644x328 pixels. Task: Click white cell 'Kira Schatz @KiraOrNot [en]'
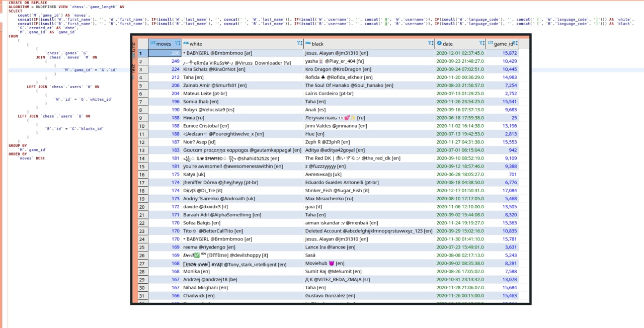pyautogui.click(x=243, y=69)
